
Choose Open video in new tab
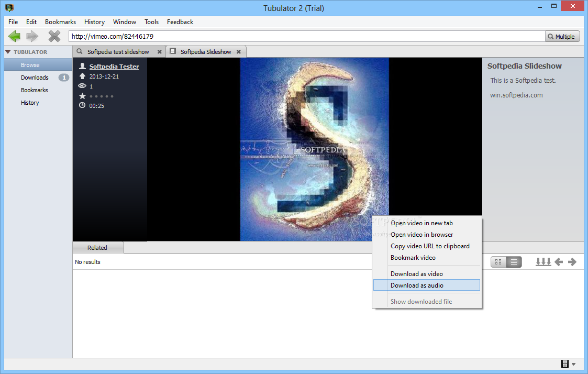click(427, 223)
